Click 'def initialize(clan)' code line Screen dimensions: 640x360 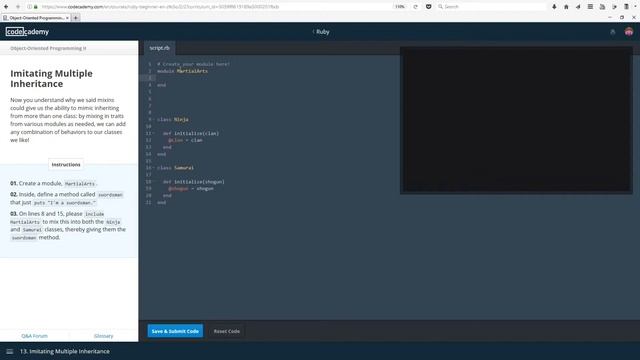point(191,133)
